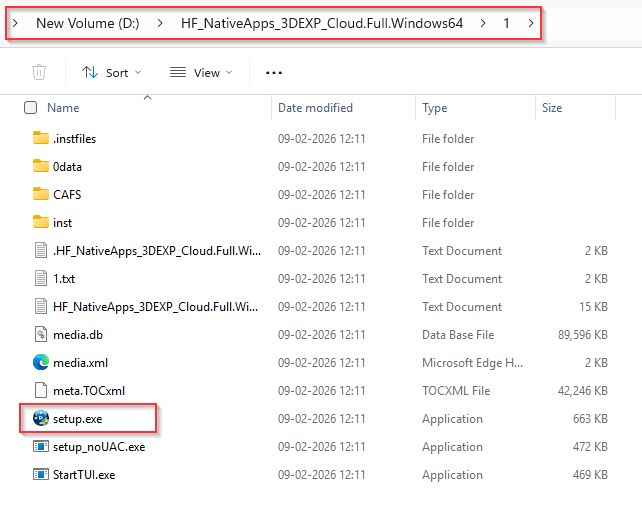Open the setup.exe application icon

coord(40,419)
